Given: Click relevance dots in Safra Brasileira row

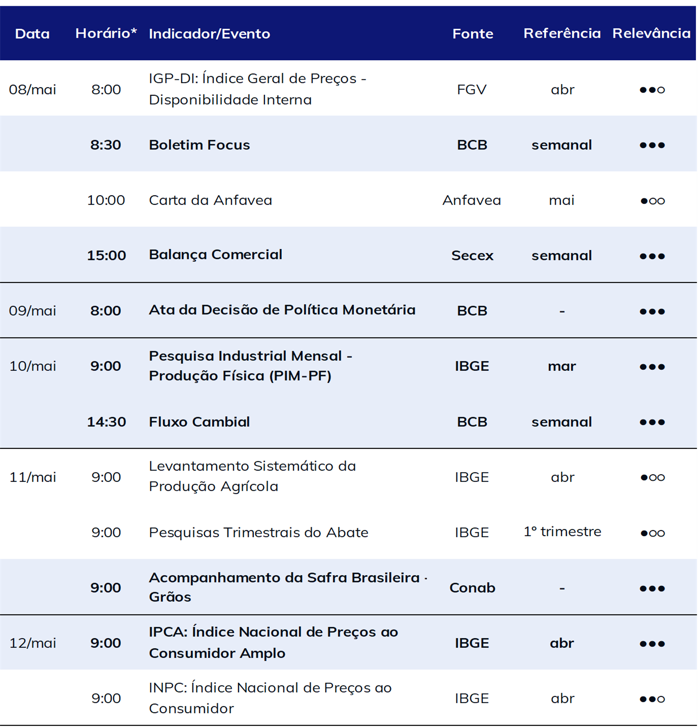Looking at the screenshot, I should pyautogui.click(x=652, y=588).
